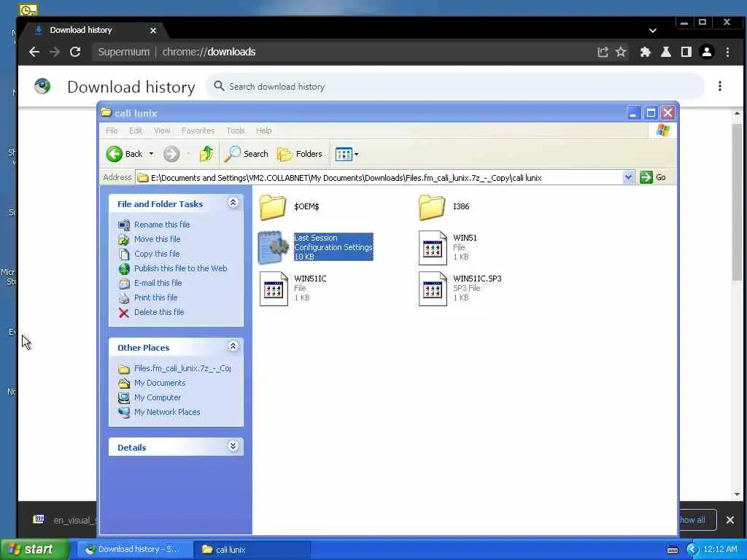
Task: Open the profile avatar icon
Action: click(x=707, y=52)
